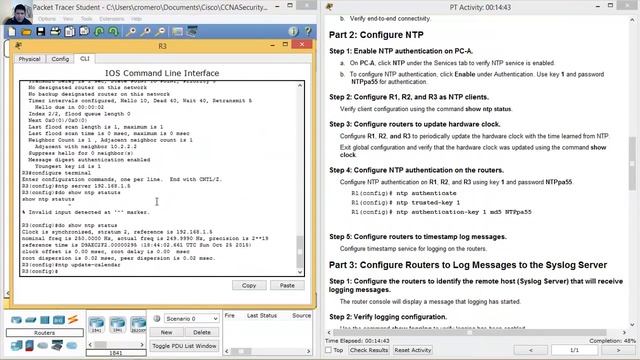Viewport: 640px width, 360px height.
Task: Open the custom devices dialog icon
Action: click(x=192, y=31)
